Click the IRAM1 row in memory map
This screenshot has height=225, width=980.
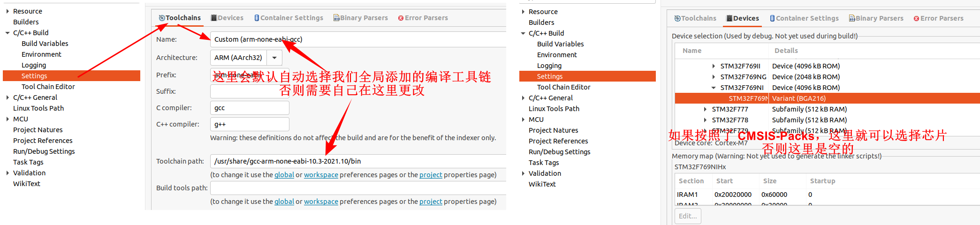[827, 195]
